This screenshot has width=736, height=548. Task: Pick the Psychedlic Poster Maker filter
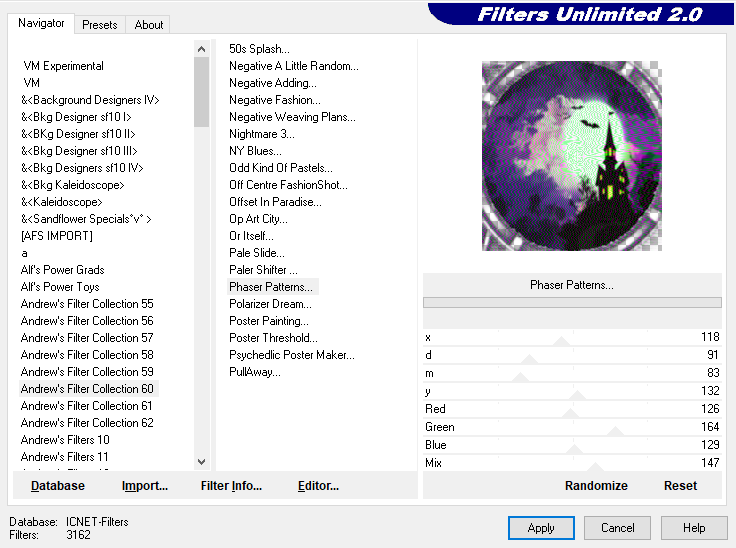291,355
